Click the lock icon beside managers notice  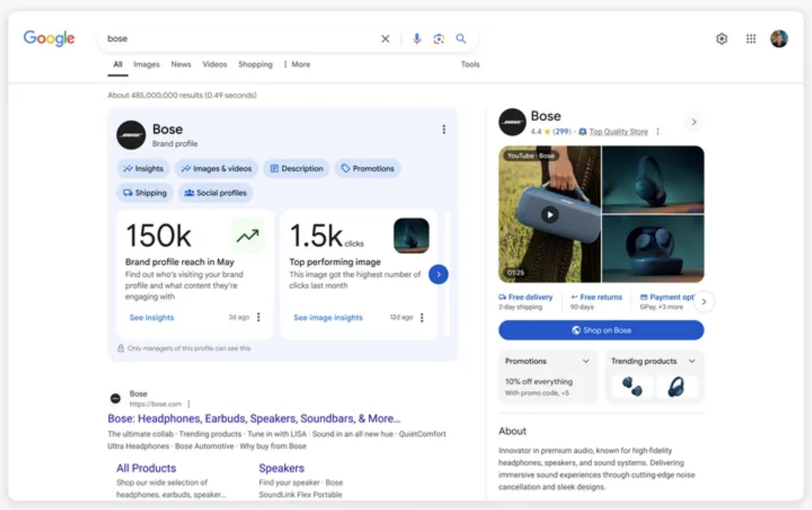(x=121, y=348)
